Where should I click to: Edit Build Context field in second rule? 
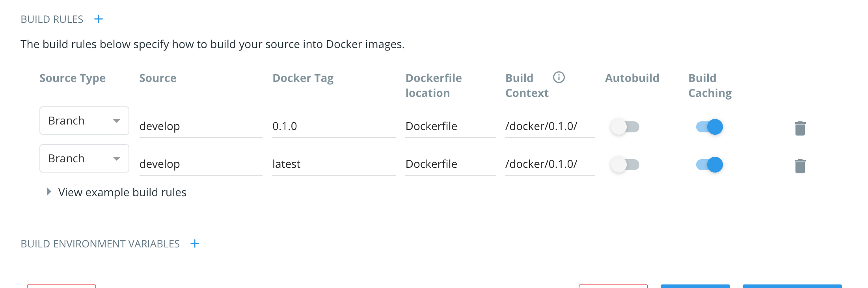coord(550,164)
